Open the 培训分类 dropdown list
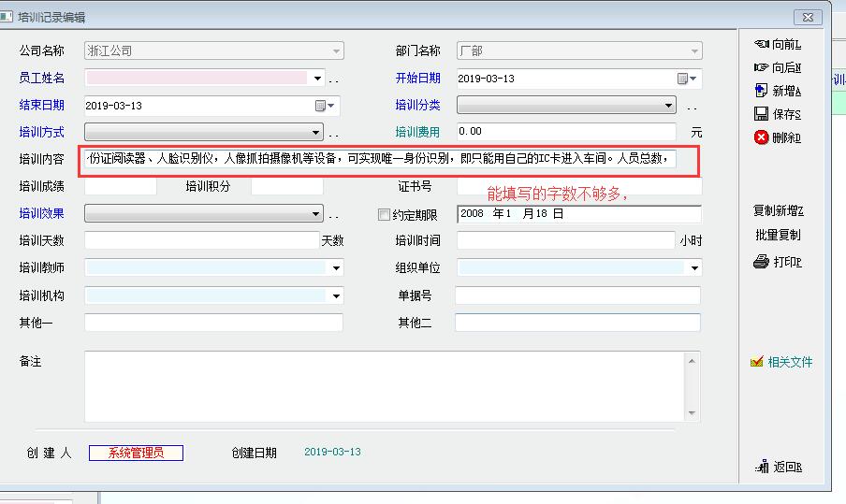 [x=669, y=106]
